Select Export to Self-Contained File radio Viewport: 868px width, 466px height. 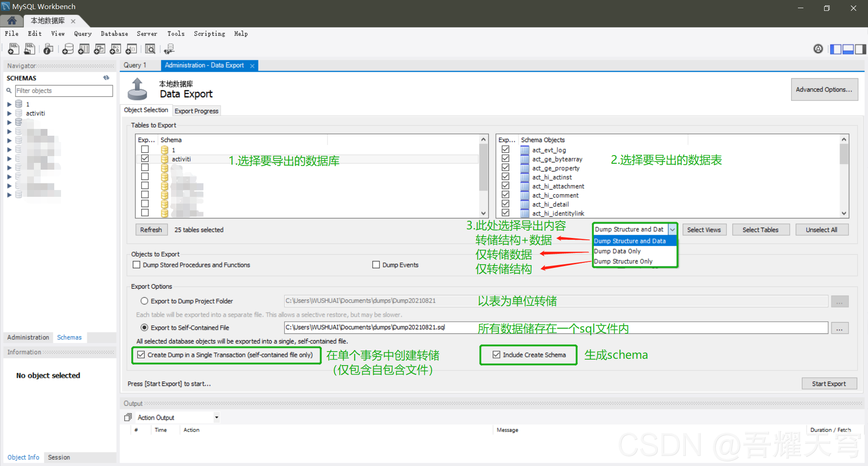(x=144, y=328)
